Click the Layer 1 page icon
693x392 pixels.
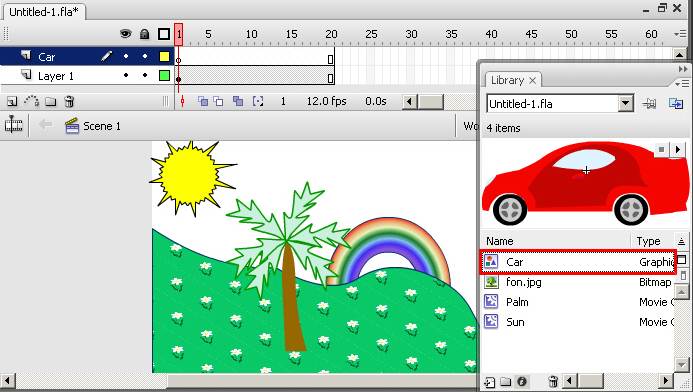tap(26, 75)
